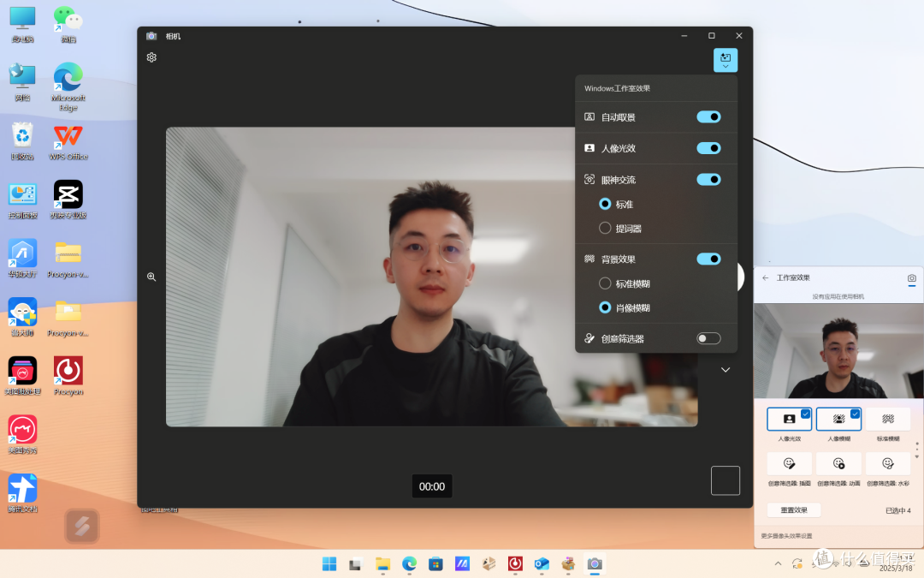Open Microsoft Store from the taskbar

435,564
